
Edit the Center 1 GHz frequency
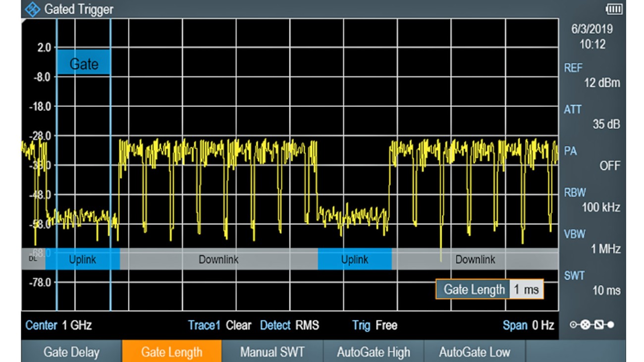pyautogui.click(x=60, y=325)
